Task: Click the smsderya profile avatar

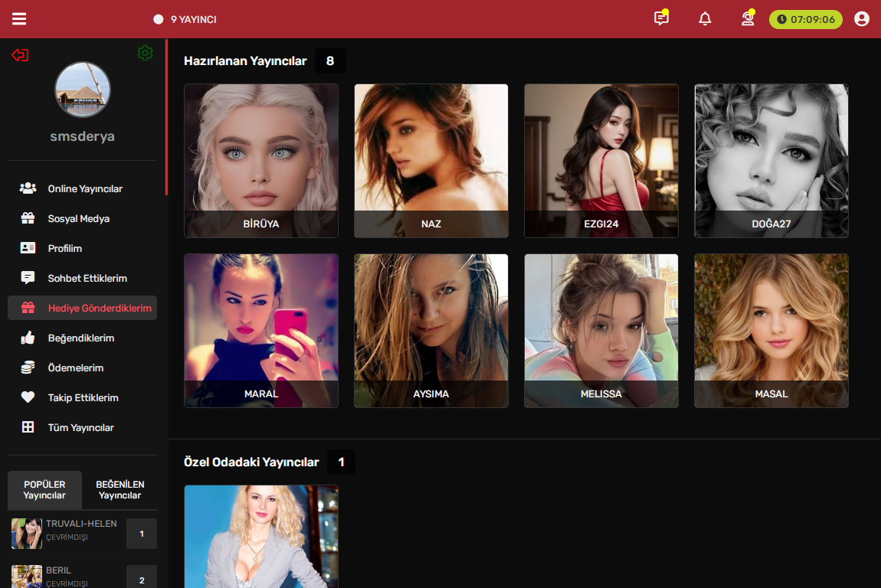Action: pos(83,90)
